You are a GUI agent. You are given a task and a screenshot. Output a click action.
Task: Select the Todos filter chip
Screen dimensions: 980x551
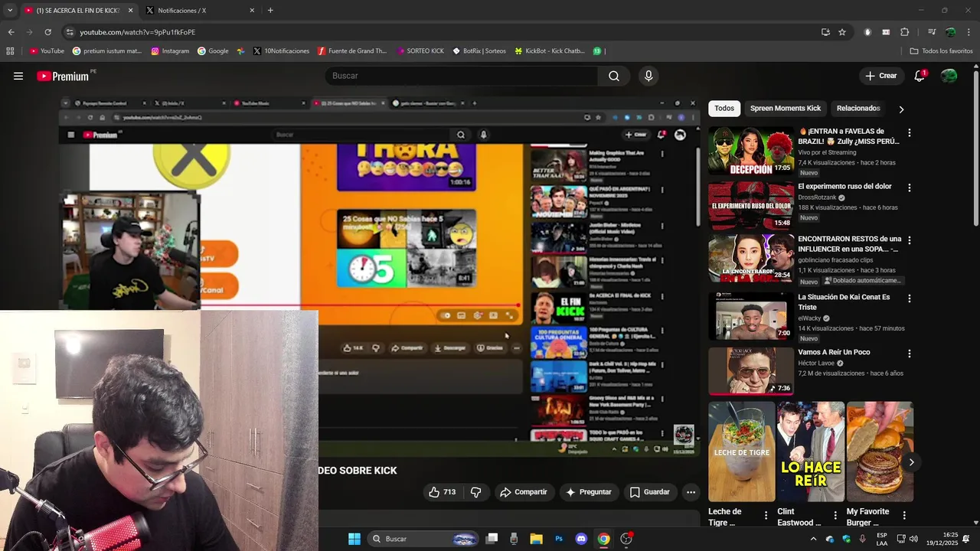[x=724, y=109]
